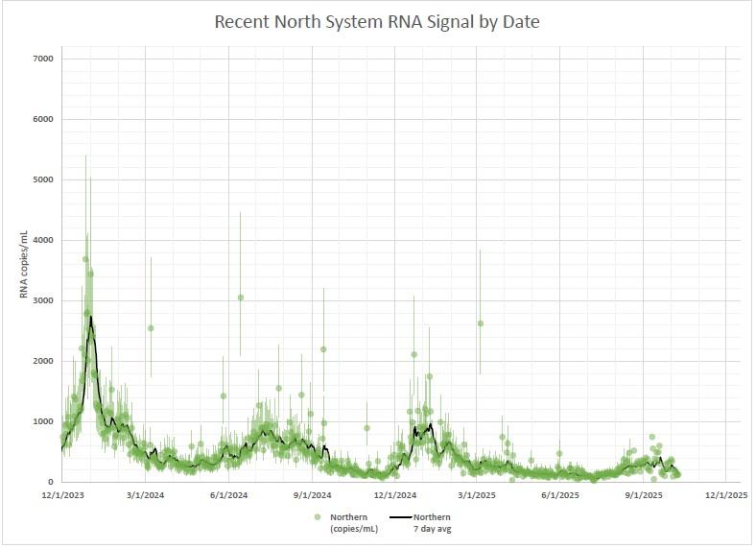Screen dimensions: 756x549
Task: Click the green dot Northern legend marker
Action: [318, 517]
